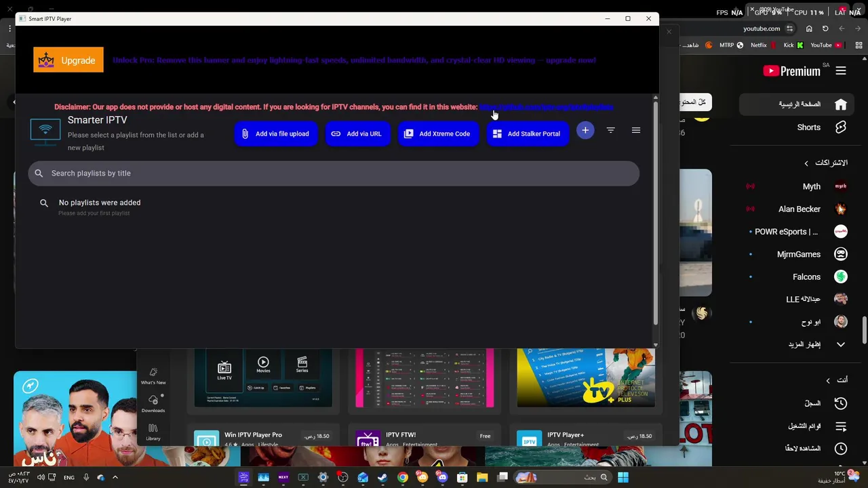Open IPTV Player+ yellow thumbnail

coord(586,378)
